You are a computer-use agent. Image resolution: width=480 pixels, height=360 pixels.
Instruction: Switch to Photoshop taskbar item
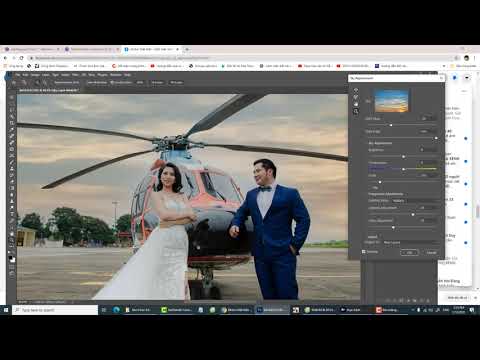[272, 310]
